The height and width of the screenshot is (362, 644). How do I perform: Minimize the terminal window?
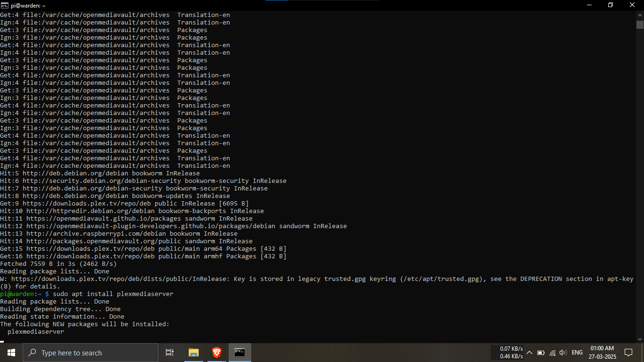point(589,5)
